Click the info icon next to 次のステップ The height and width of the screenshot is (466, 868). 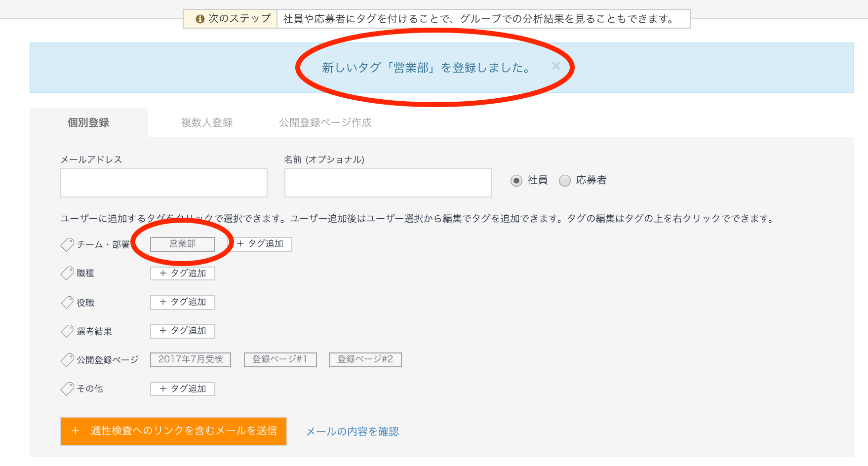(x=199, y=19)
